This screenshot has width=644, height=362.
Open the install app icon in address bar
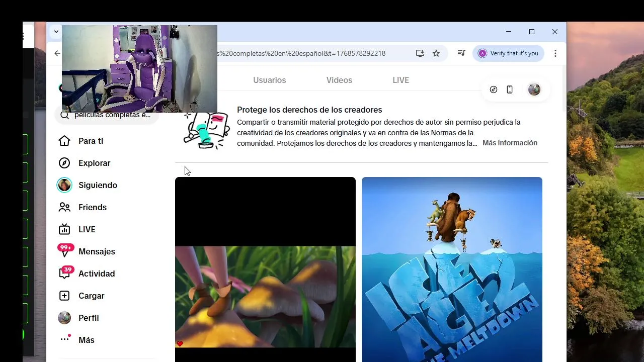click(x=420, y=53)
